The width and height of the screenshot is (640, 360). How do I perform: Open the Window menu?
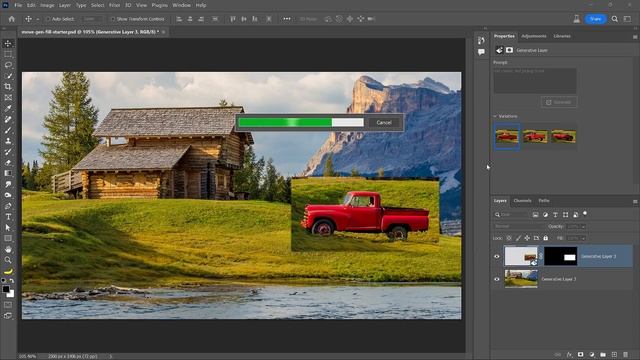(x=181, y=5)
